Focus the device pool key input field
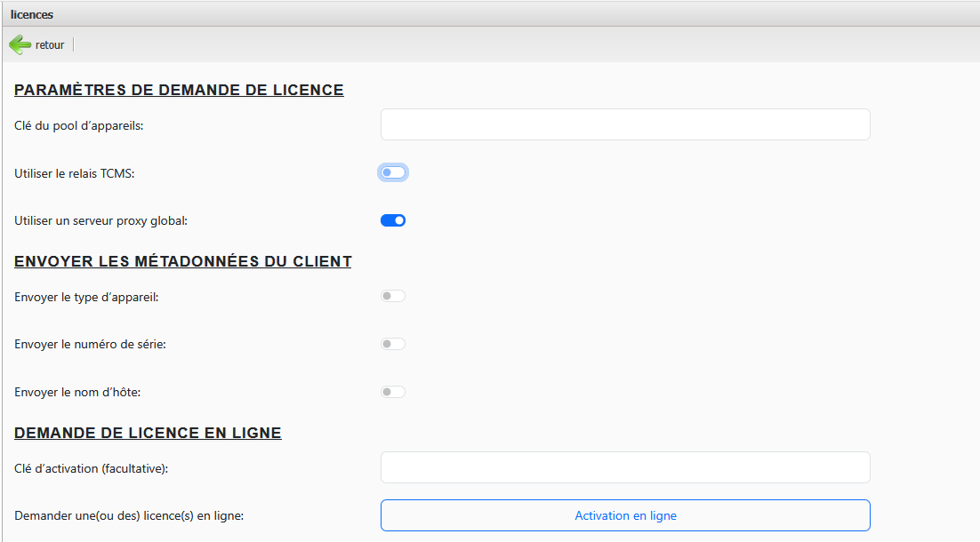The height and width of the screenshot is (542, 980). tap(624, 125)
